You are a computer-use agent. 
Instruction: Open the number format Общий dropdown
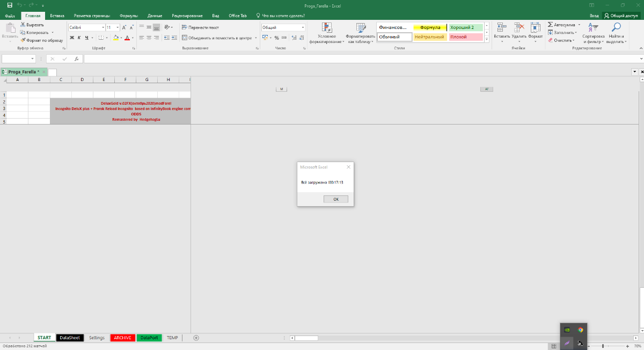tap(303, 27)
